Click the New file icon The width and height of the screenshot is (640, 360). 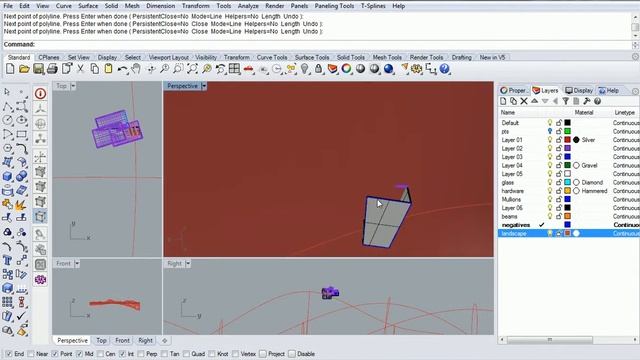click(x=10, y=69)
